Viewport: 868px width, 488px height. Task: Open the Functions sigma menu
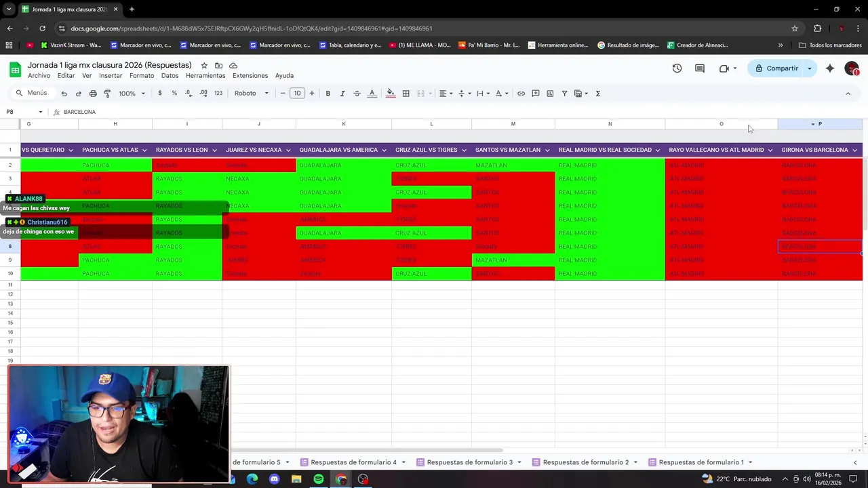pos(597,94)
